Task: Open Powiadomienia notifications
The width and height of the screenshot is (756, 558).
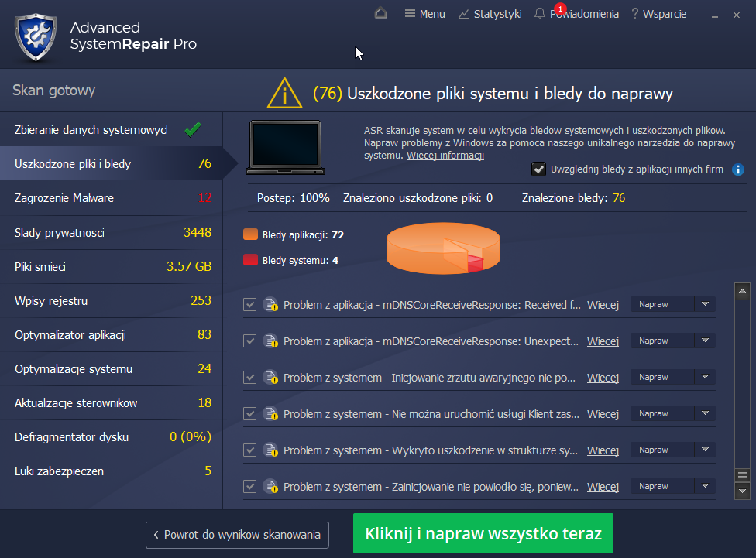Action: [576, 14]
